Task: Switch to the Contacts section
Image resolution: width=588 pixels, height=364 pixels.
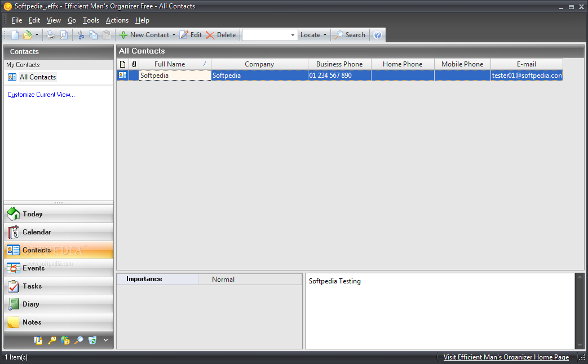Action: point(59,250)
